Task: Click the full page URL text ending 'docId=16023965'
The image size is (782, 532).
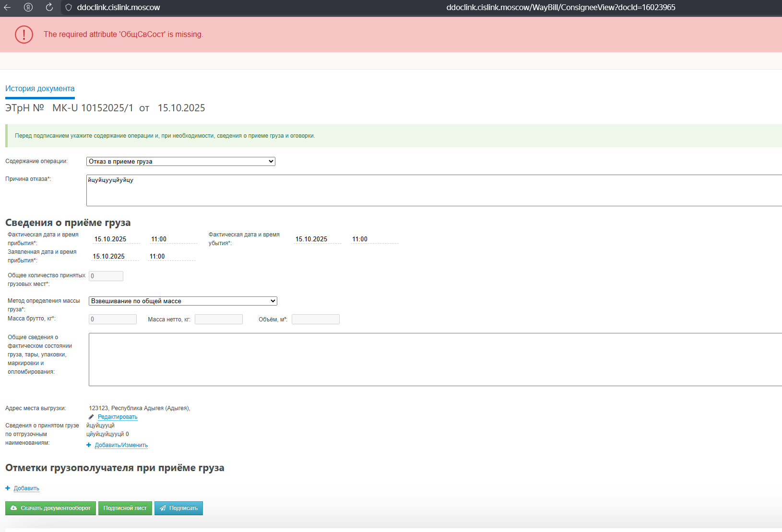Action: pos(561,8)
